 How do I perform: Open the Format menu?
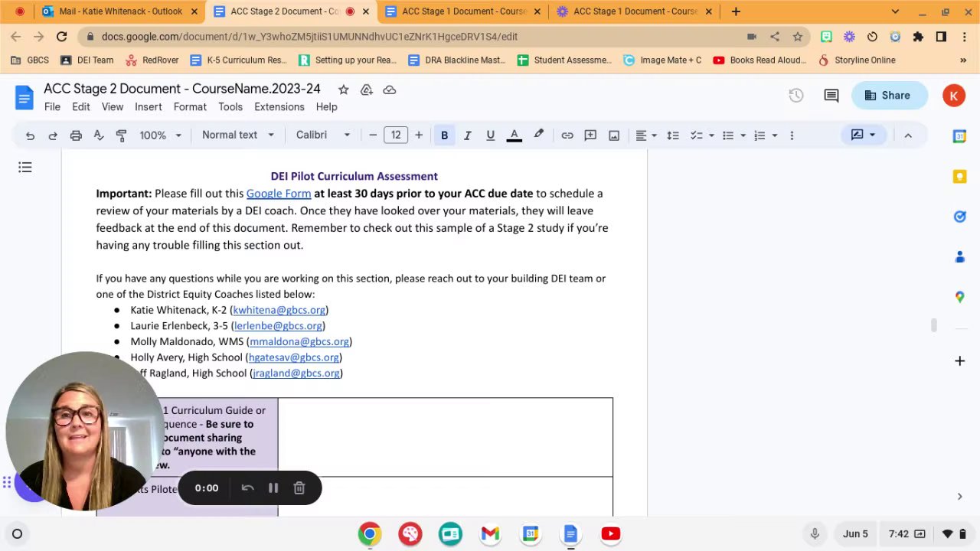click(x=190, y=107)
